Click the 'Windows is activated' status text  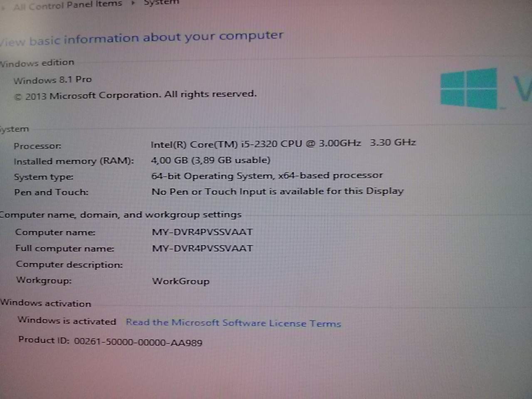[66, 321]
